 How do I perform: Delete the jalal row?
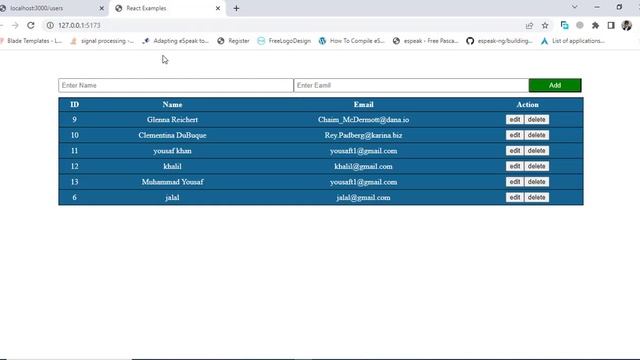click(x=536, y=197)
